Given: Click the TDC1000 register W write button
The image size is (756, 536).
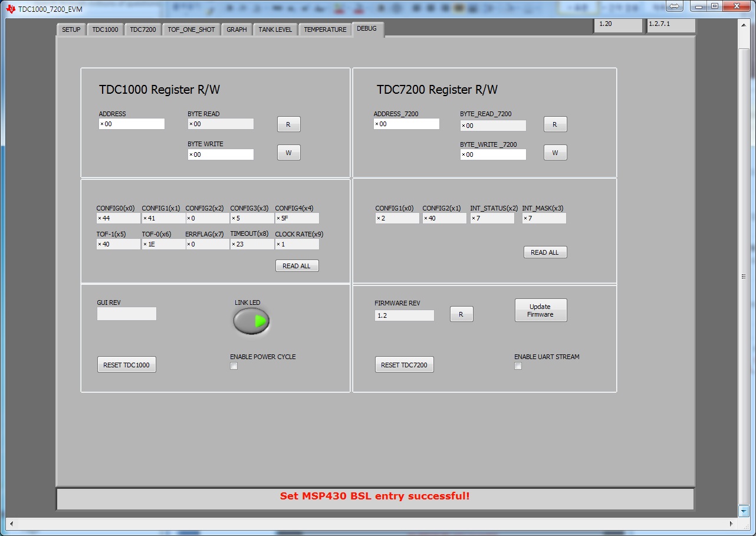Looking at the screenshot, I should [288, 153].
